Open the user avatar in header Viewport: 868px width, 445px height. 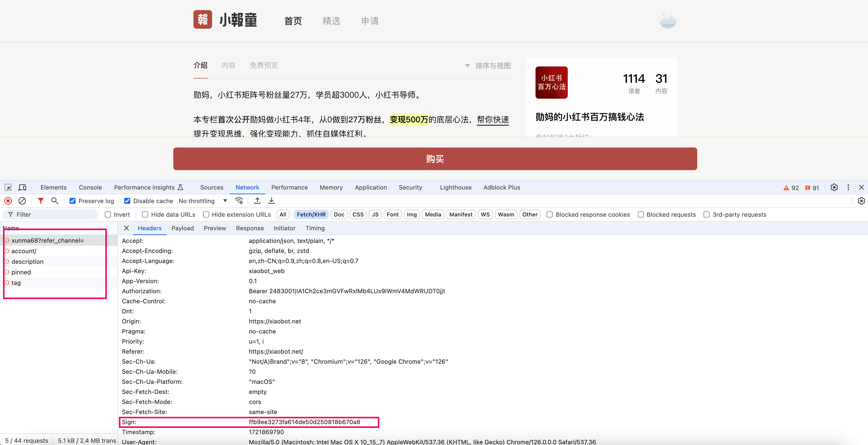coord(668,20)
